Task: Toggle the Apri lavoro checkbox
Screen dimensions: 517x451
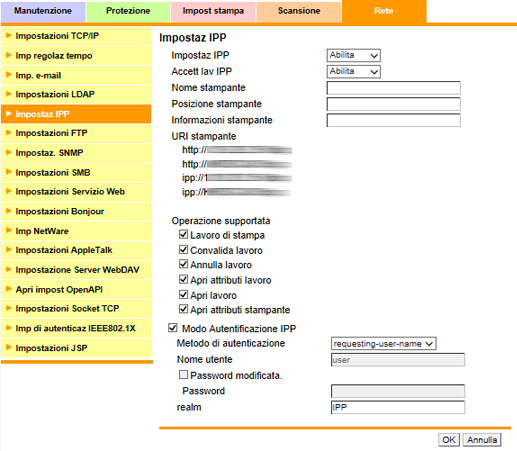Action: 183,294
